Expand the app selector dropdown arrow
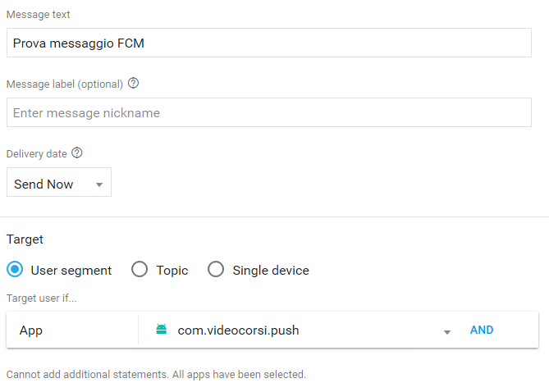 pyautogui.click(x=447, y=331)
